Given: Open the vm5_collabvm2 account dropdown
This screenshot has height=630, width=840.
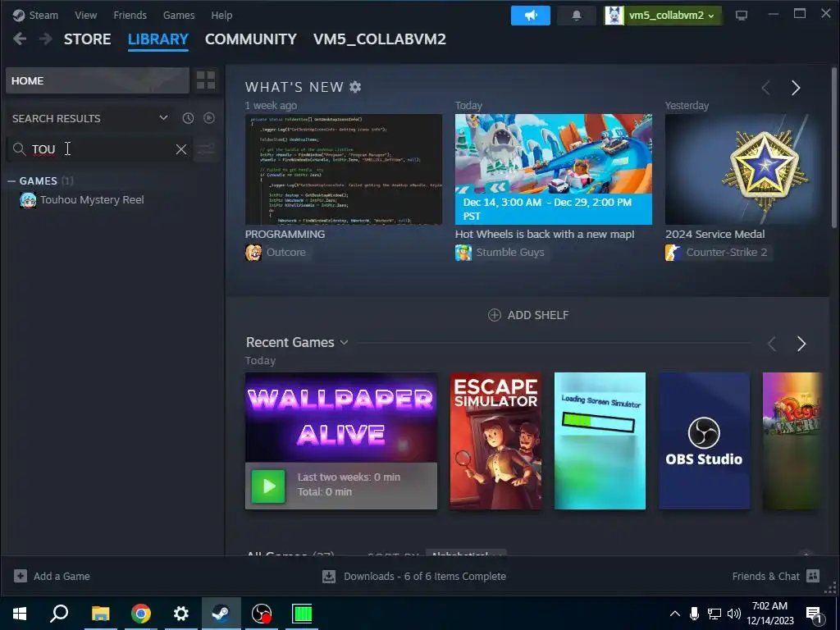Looking at the screenshot, I should point(663,15).
